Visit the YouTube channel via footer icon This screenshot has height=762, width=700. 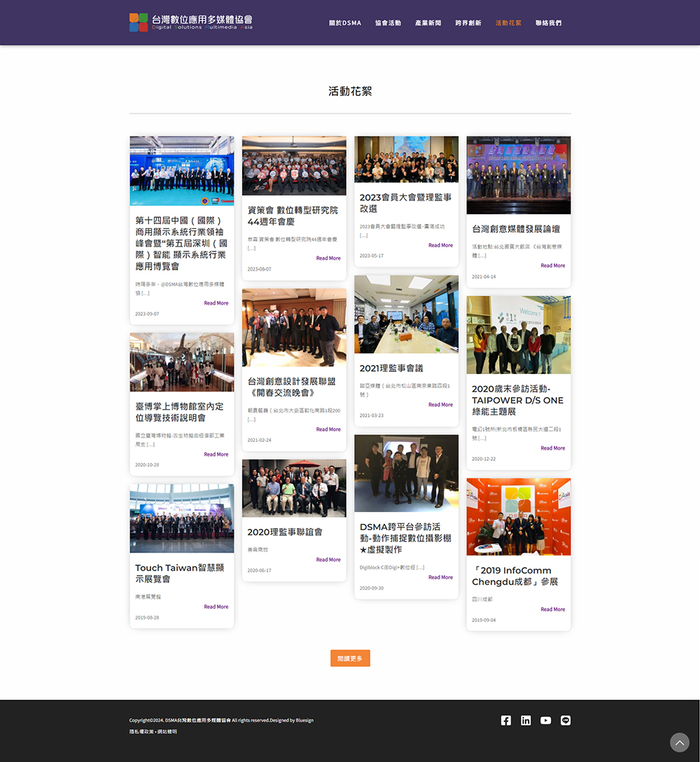coord(545,721)
